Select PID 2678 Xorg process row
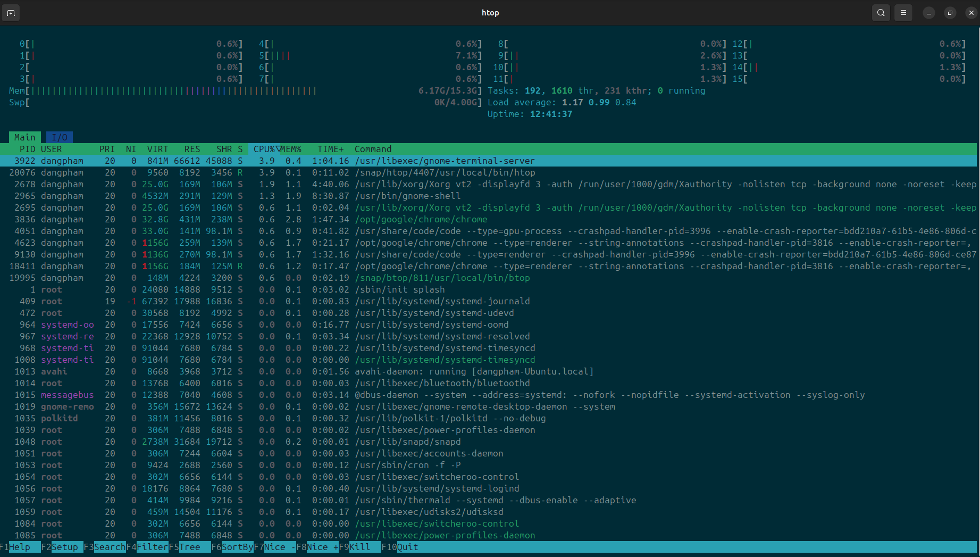980x557 pixels. pos(488,184)
